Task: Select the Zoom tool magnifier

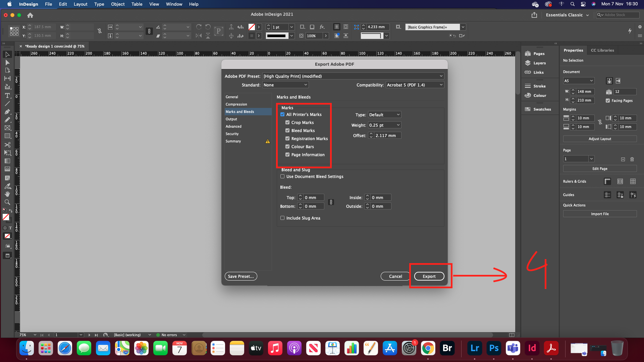Action: click(x=7, y=202)
